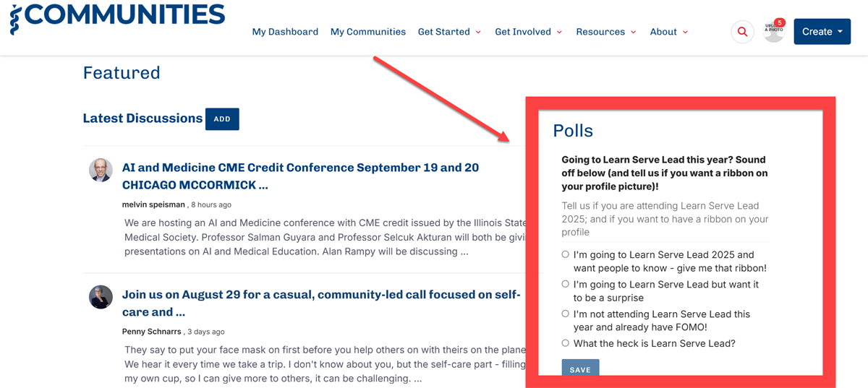
Task: Open the Create dropdown button
Action: click(822, 32)
